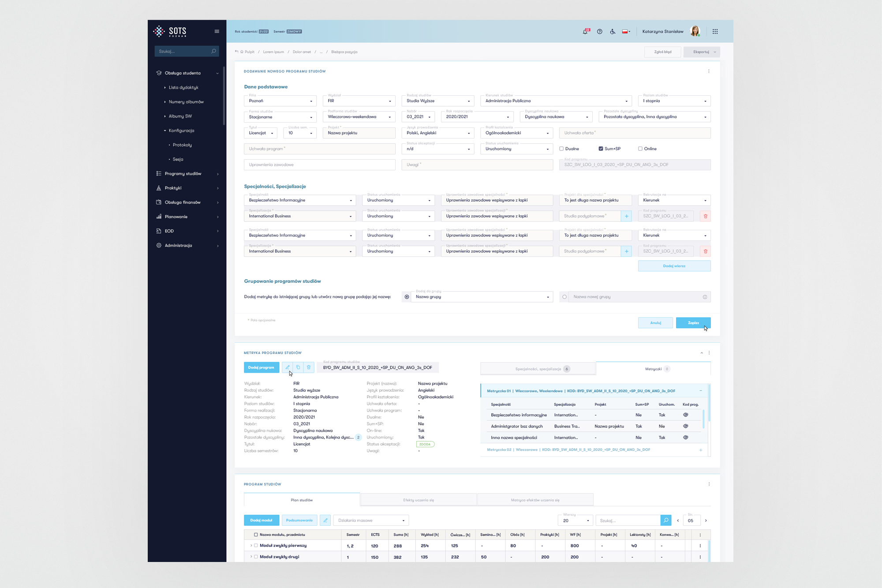Click the hamburger menu icon beside logo
This screenshot has height=588, width=882.
(x=217, y=31)
